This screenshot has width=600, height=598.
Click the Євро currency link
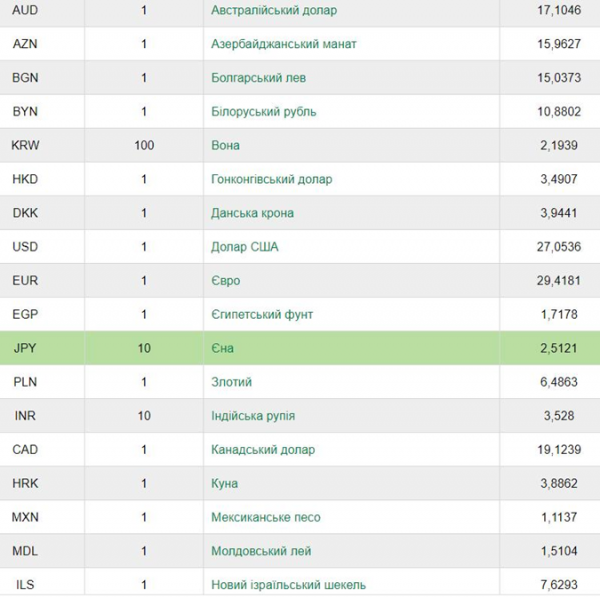[x=226, y=281]
